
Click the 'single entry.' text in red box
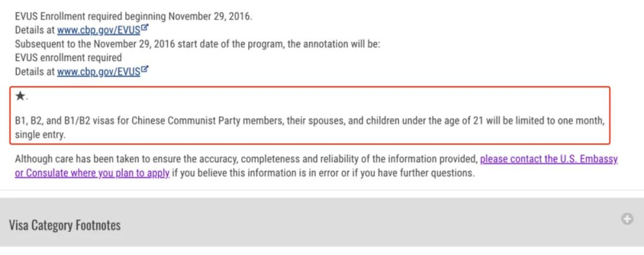(41, 135)
